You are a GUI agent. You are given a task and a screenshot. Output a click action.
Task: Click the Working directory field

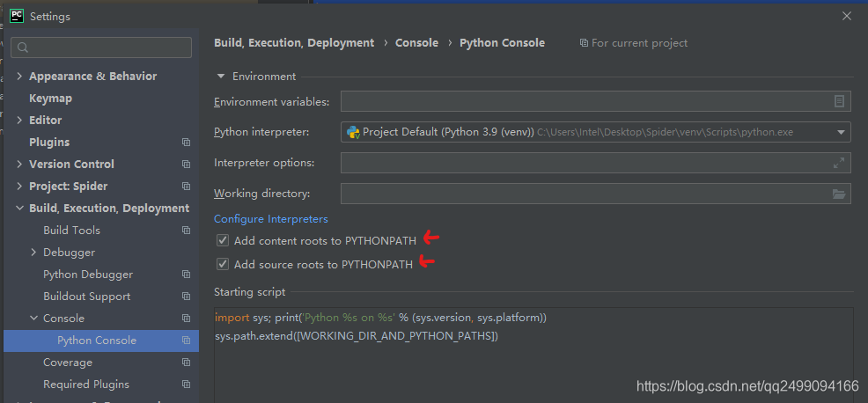click(596, 194)
